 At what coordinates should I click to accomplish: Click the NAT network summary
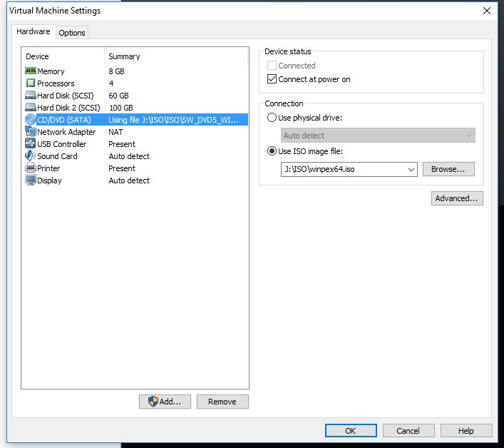pyautogui.click(x=115, y=132)
